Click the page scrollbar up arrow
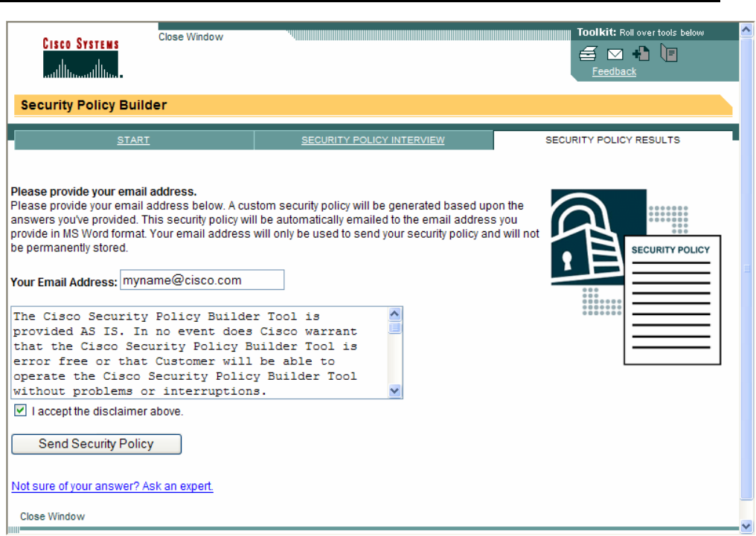This screenshot has height=536, width=756. [x=746, y=30]
